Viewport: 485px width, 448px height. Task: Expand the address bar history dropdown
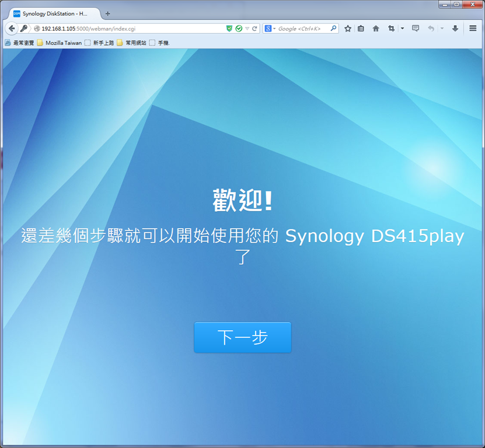(247, 29)
